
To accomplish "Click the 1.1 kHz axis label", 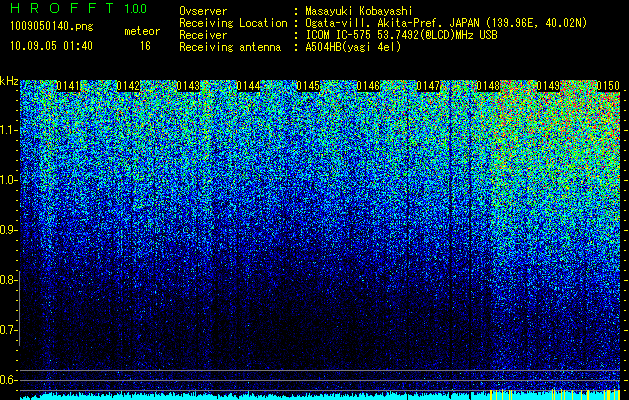I will pyautogui.click(x=8, y=130).
